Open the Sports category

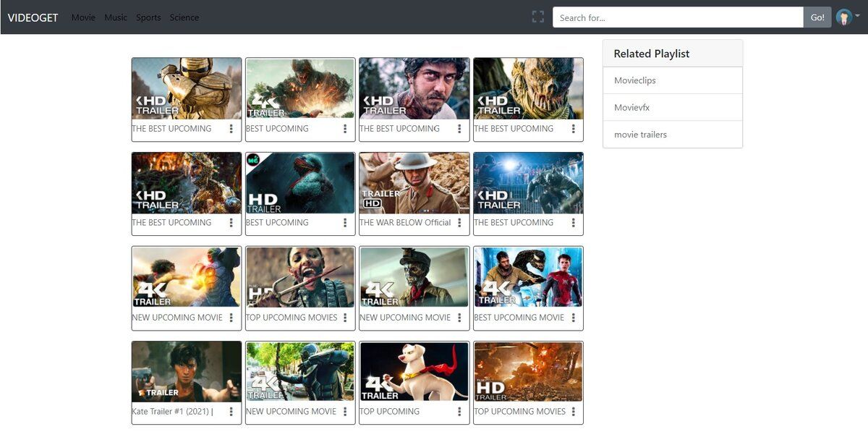click(148, 17)
